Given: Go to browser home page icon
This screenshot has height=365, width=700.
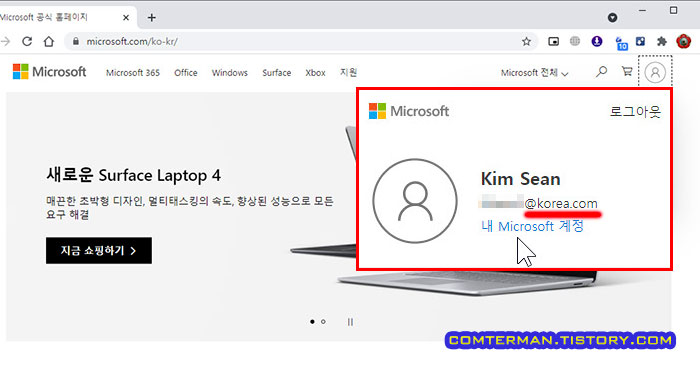Looking at the screenshot, I should [x=49, y=41].
